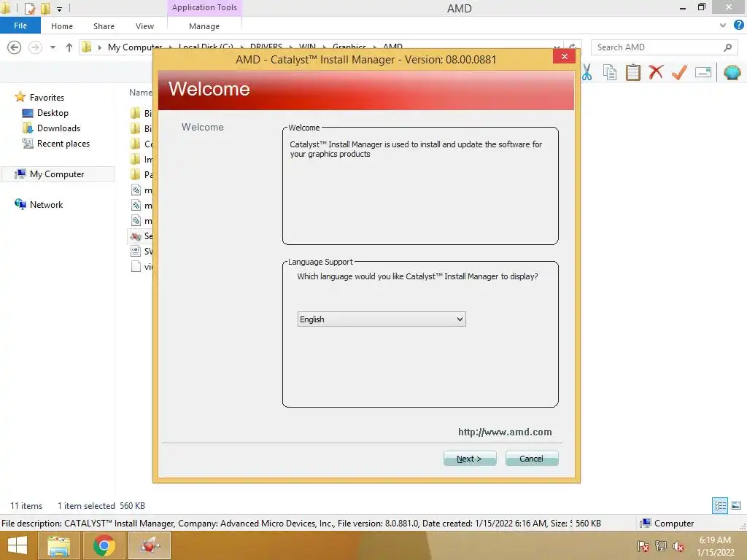Viewport: 747px width, 560px height.
Task: Click Next in Catalyst Install Manager
Action: coord(470,459)
